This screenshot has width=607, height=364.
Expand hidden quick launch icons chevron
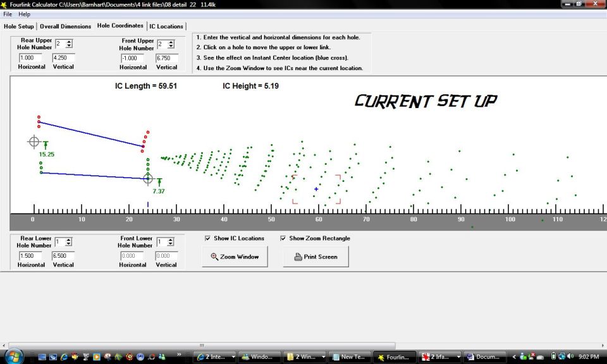(x=179, y=355)
